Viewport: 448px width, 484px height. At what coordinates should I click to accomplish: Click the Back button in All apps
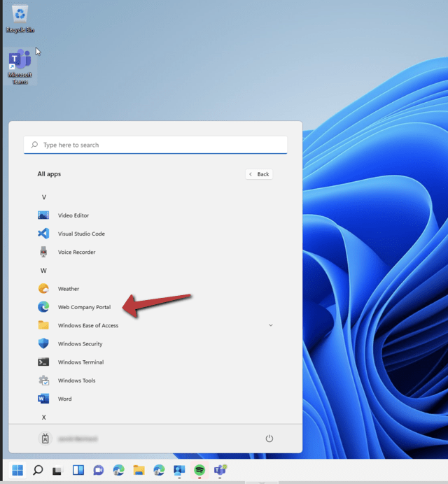pyautogui.click(x=258, y=174)
